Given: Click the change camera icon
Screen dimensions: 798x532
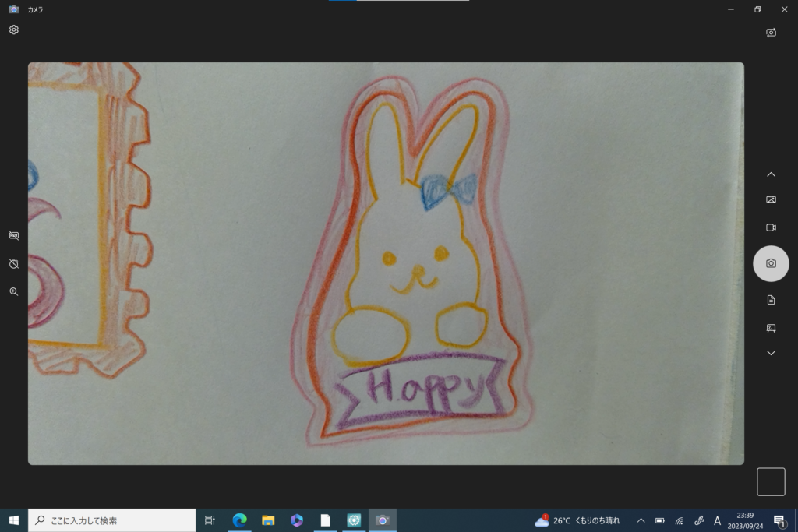Looking at the screenshot, I should click(771, 33).
